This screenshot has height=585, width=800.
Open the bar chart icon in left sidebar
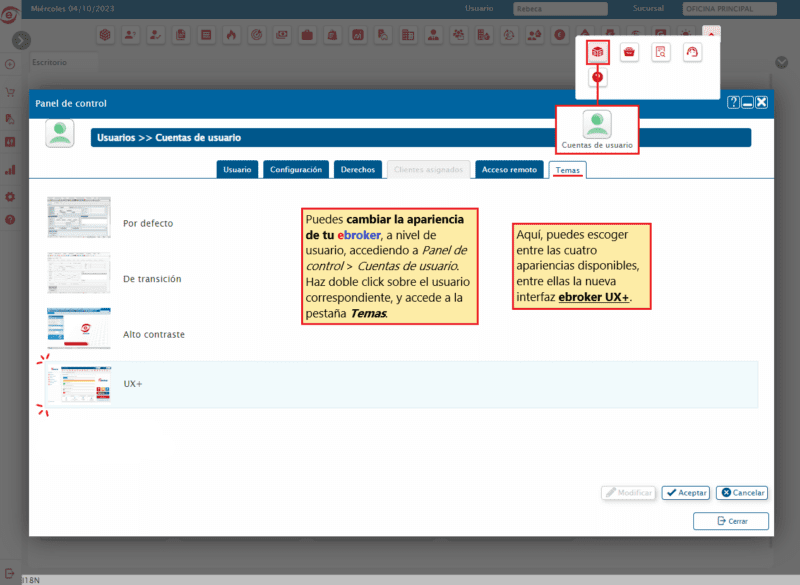coord(10,142)
